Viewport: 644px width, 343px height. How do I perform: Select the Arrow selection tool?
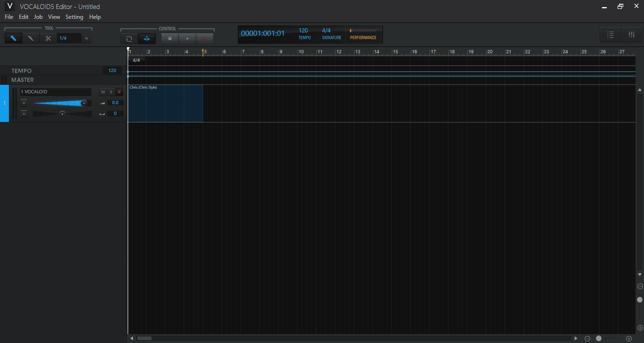tap(13, 38)
